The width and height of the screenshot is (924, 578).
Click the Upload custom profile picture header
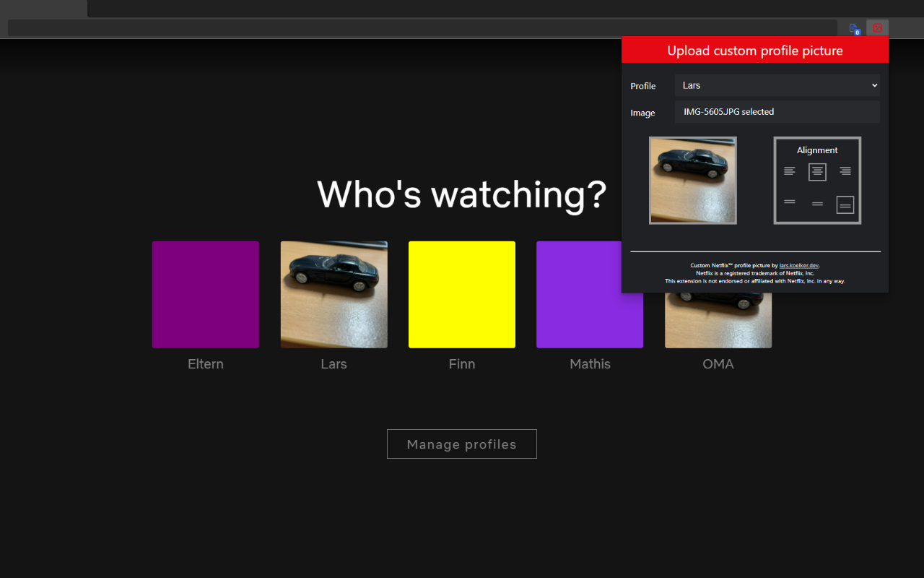[x=755, y=51]
